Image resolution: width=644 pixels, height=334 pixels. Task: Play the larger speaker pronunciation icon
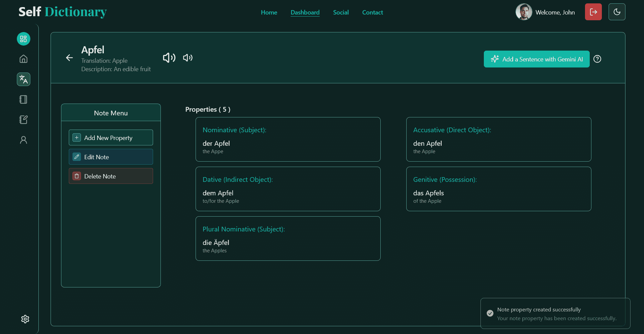[169, 58]
